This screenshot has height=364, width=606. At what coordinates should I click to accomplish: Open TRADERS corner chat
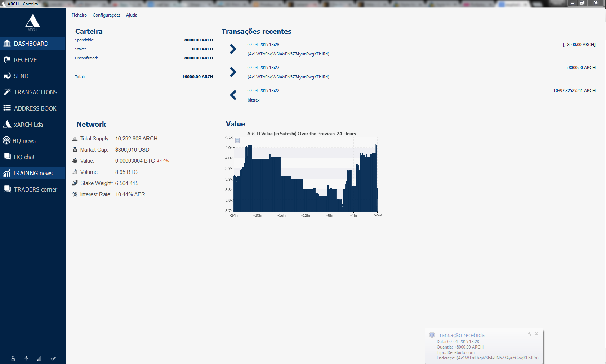[32, 189]
